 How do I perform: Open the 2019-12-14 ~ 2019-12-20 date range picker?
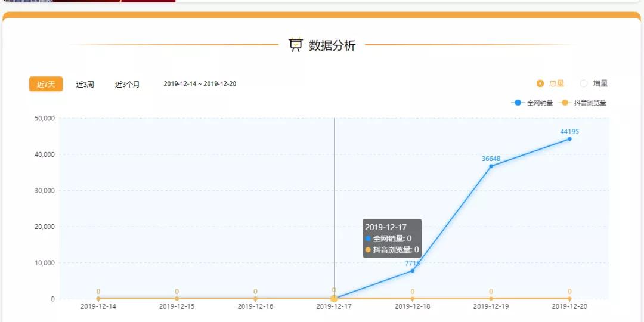pos(200,84)
